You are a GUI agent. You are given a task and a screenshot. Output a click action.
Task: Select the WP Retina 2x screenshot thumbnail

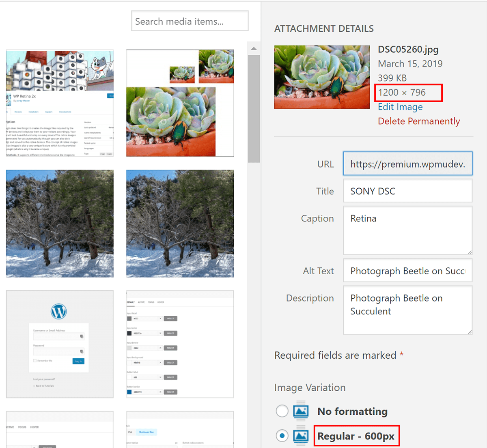pyautogui.click(x=60, y=103)
